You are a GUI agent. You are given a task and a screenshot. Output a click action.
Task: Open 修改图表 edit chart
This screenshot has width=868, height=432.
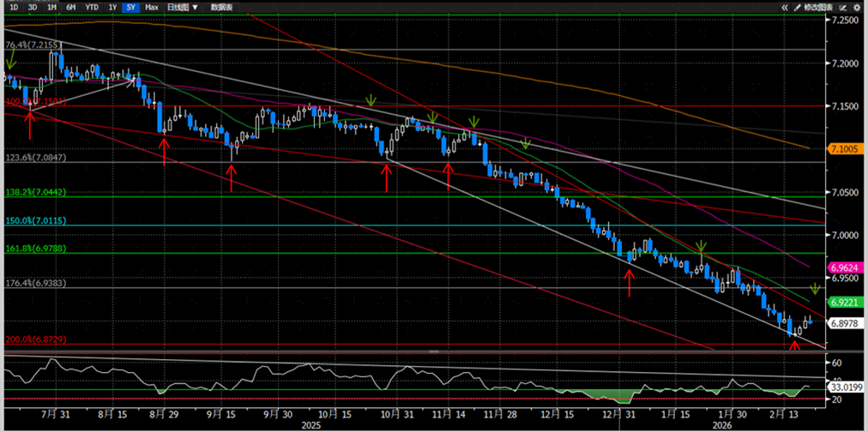[818, 8]
